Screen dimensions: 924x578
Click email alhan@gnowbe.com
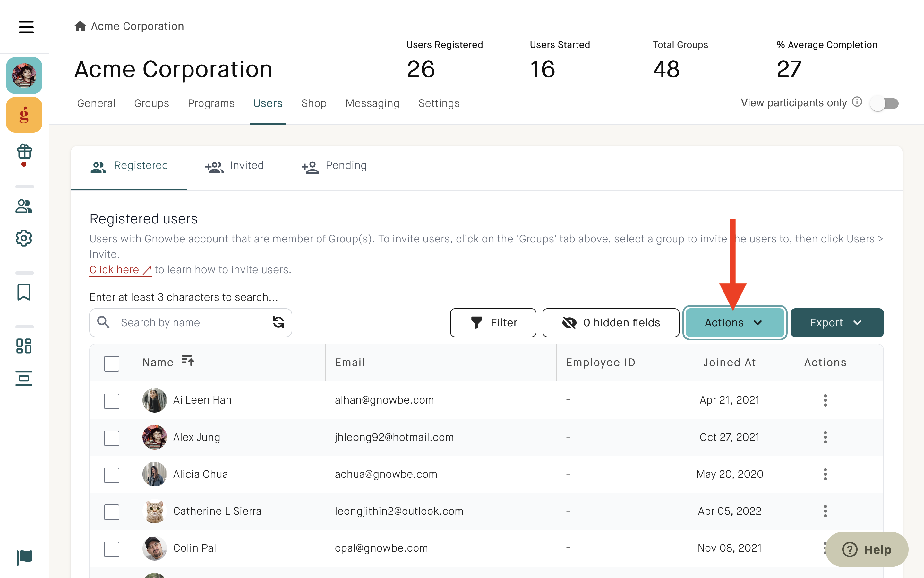(x=384, y=400)
